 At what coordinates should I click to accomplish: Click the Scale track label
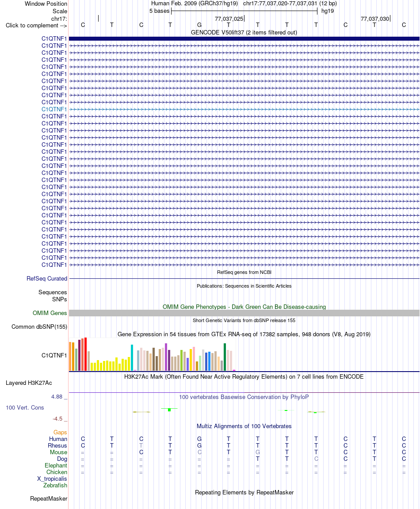coord(60,11)
